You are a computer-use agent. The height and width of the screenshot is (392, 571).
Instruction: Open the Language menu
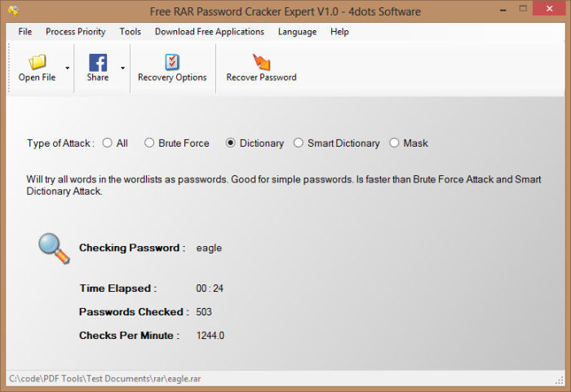(297, 32)
